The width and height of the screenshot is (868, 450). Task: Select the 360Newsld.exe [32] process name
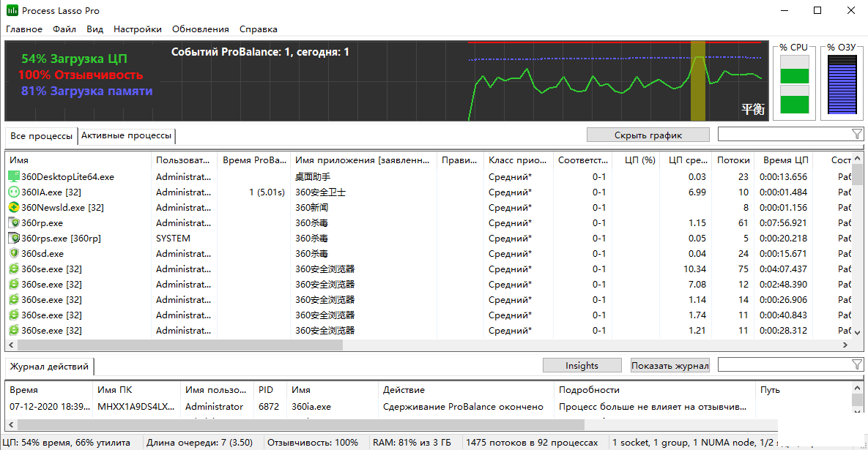tap(62, 208)
